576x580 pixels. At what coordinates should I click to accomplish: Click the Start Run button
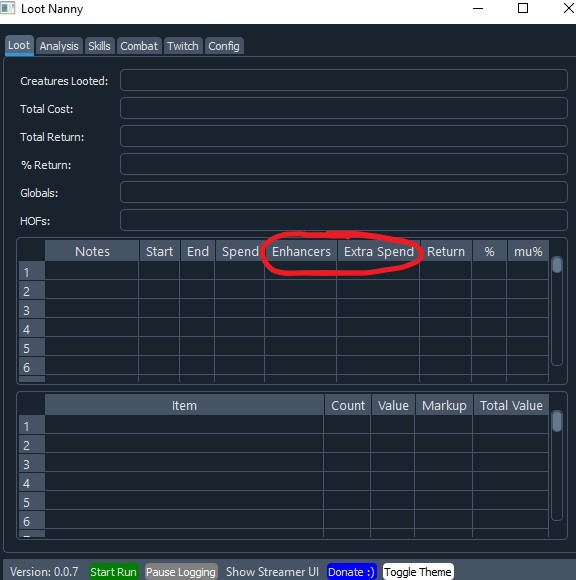click(x=113, y=571)
